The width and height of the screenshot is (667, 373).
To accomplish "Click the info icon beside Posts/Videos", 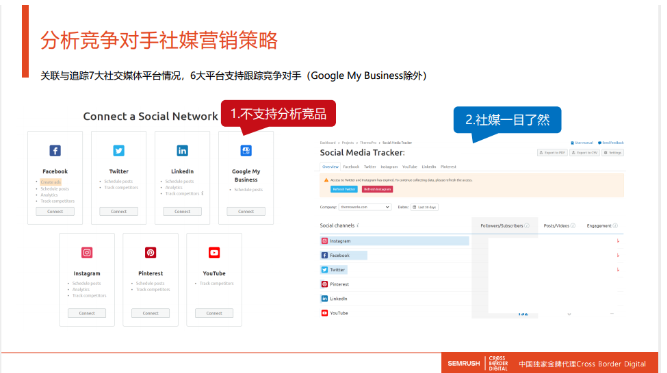I will 573,226.
